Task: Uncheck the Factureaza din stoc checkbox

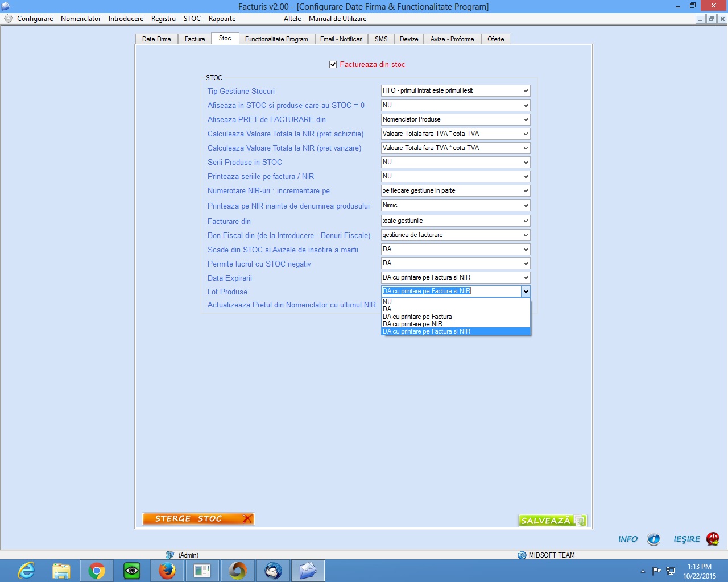Action: coord(333,65)
